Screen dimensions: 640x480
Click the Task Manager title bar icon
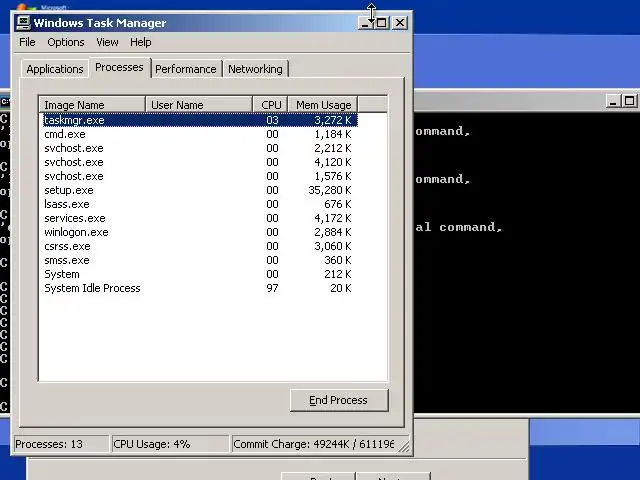point(23,22)
